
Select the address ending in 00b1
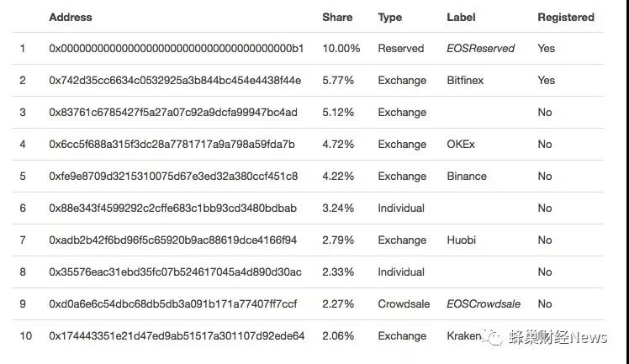pyautogui.click(x=177, y=49)
